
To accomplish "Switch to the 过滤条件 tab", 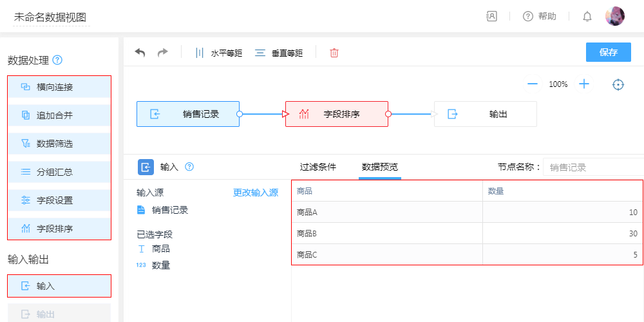I will tap(317, 167).
